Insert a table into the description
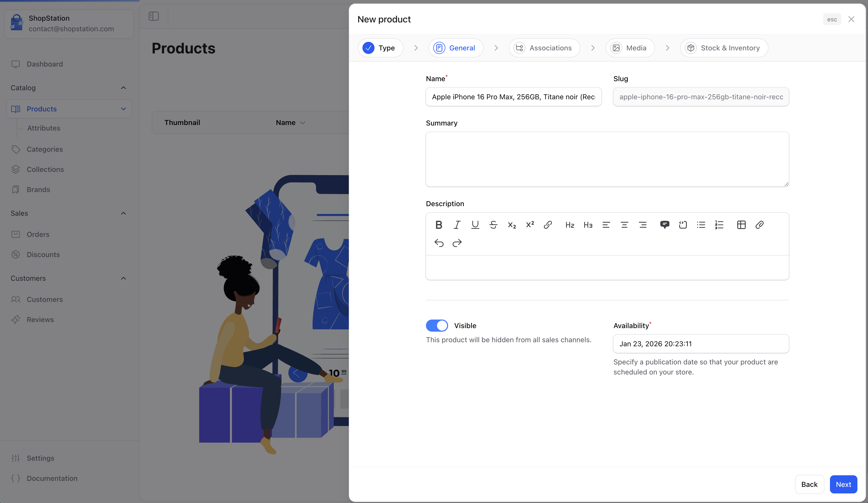The image size is (868, 503). [741, 225]
